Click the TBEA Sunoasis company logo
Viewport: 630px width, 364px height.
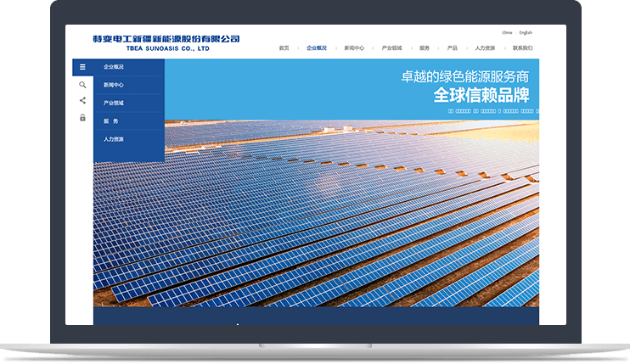pyautogui.click(x=166, y=42)
